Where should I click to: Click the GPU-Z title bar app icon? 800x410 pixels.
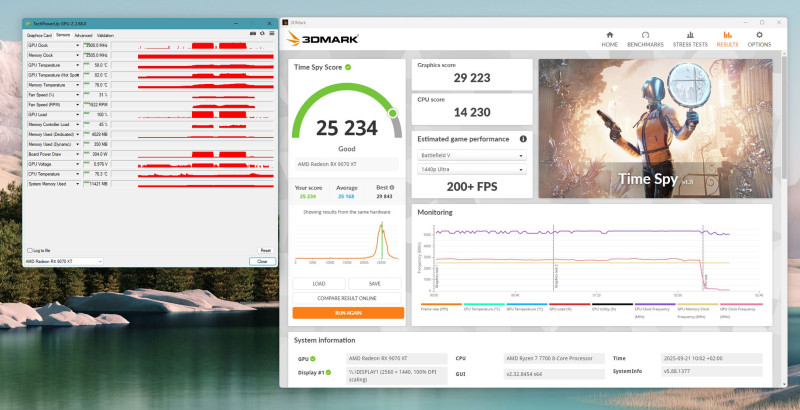[x=29, y=23]
